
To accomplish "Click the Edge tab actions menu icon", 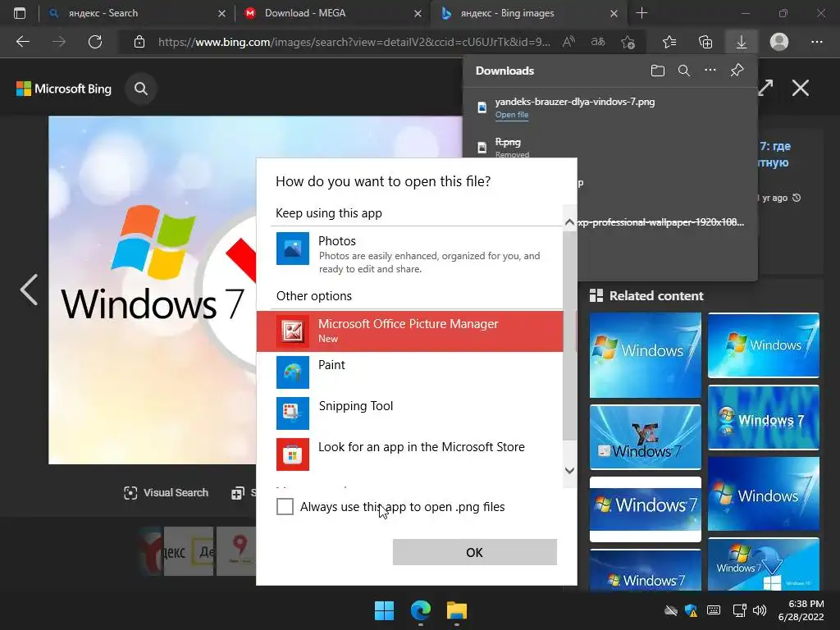I will tap(20, 13).
